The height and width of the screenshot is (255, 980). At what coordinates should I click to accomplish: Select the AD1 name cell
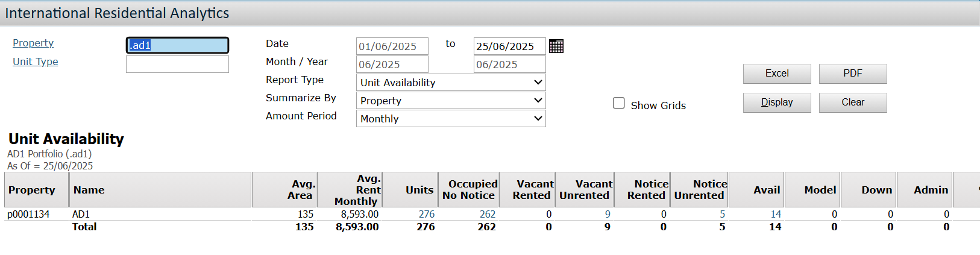coord(81,214)
